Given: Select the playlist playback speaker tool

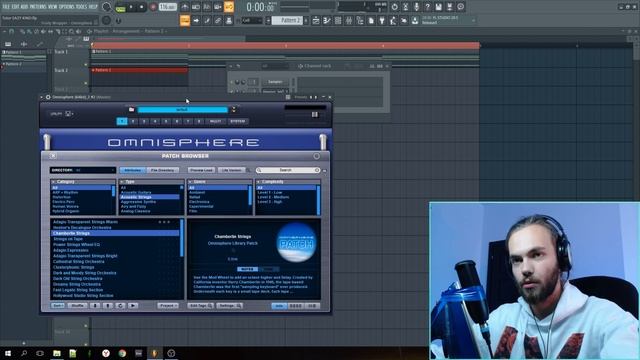Looking at the screenshot, I should [x=78, y=31].
